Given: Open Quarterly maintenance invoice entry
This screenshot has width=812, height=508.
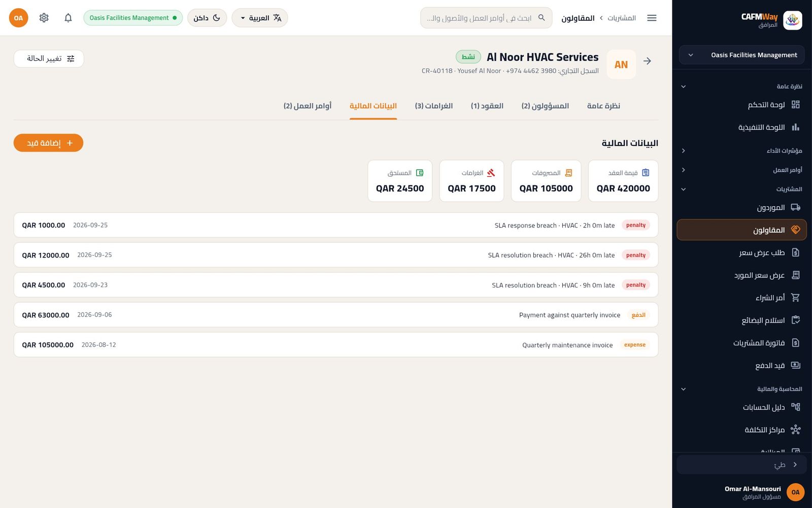Looking at the screenshot, I should point(336,345).
